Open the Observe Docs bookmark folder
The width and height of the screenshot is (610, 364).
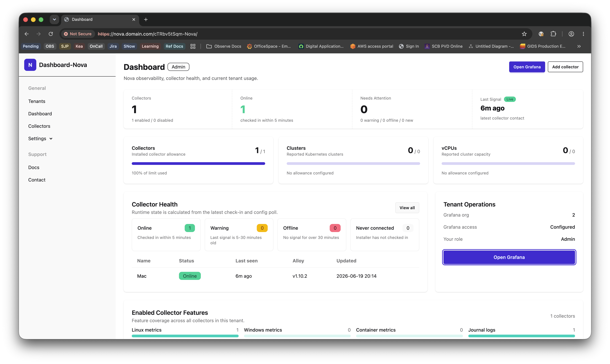pyautogui.click(x=224, y=46)
